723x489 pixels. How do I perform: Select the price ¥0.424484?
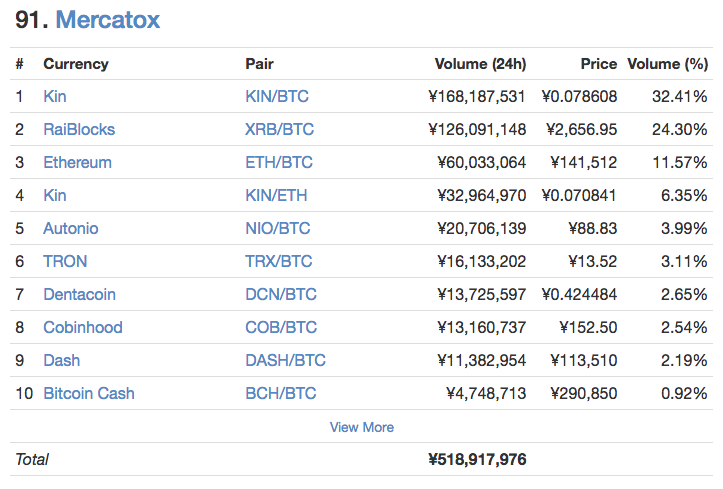coord(579,295)
